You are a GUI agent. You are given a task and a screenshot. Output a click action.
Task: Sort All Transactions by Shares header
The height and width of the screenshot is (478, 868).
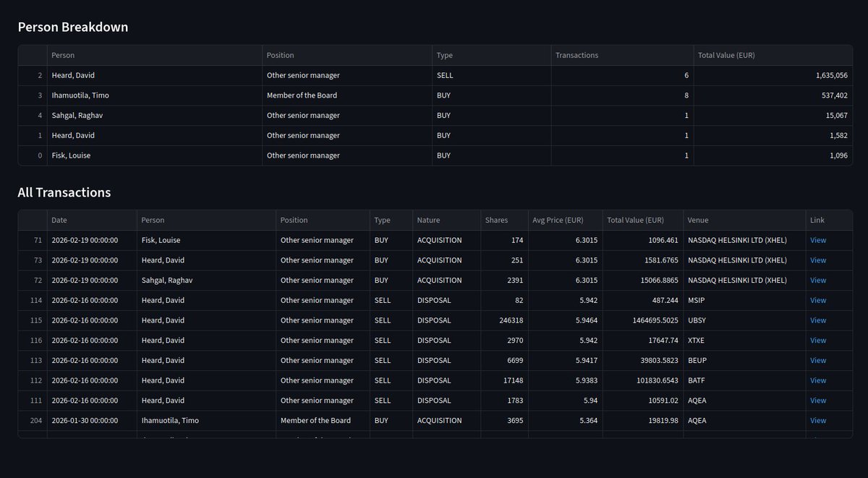tap(503, 221)
